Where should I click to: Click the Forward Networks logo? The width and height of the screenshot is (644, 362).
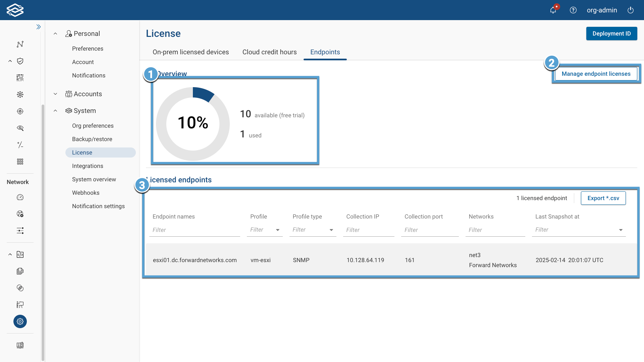tap(15, 10)
